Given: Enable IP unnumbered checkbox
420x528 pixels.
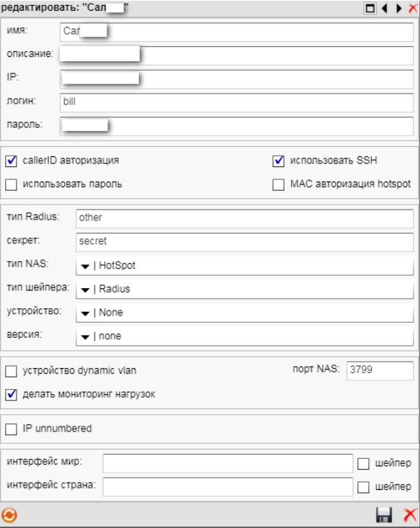Looking at the screenshot, I should tap(11, 429).
